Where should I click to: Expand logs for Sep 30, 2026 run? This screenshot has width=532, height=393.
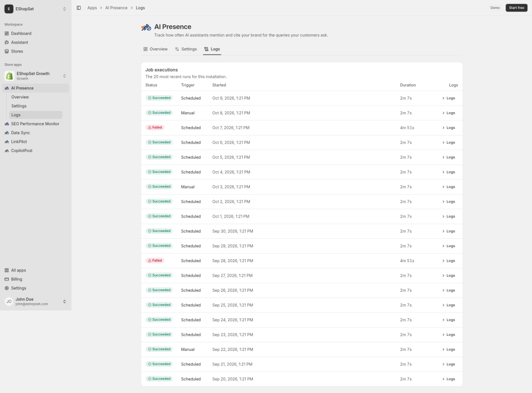(448, 231)
